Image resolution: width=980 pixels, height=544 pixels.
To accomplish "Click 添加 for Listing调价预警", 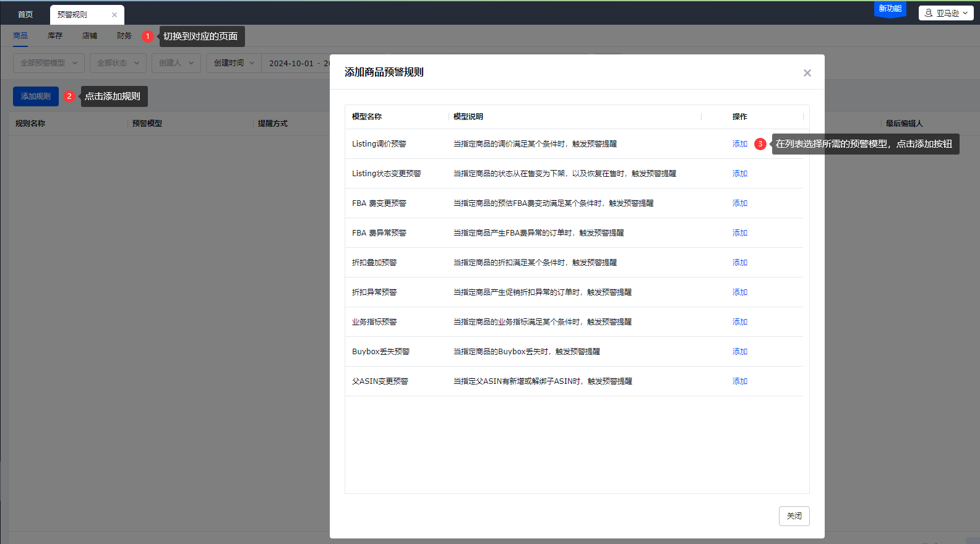I will click(x=740, y=144).
